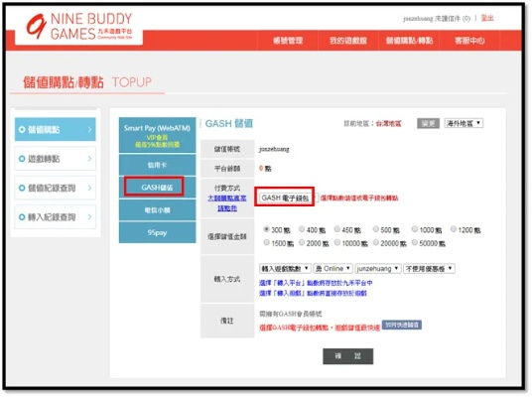532x397 pixels.
Task: Click the 請點此 link under 付費方式
Action: coord(227,208)
